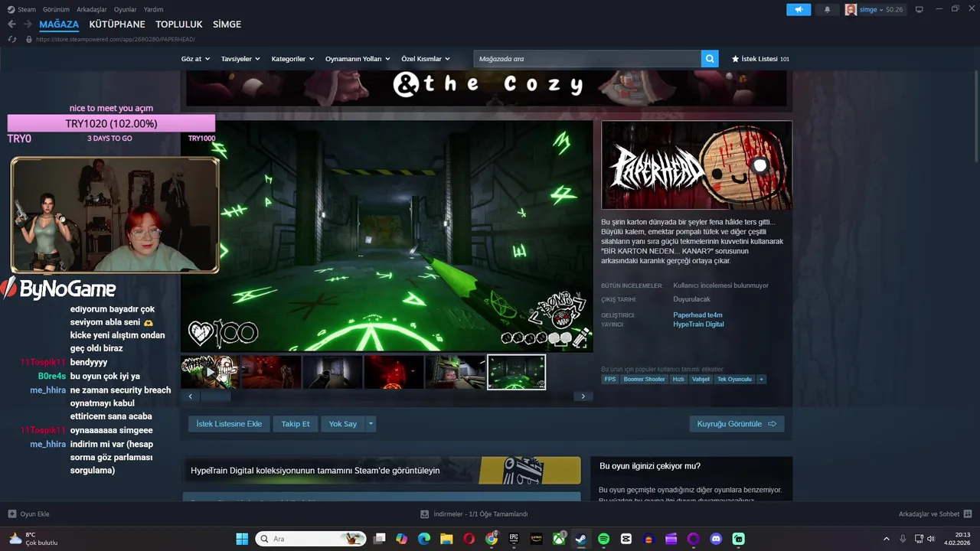Viewport: 980px width, 551px height.
Task: Click the blue magnifier search button
Action: (x=710, y=59)
